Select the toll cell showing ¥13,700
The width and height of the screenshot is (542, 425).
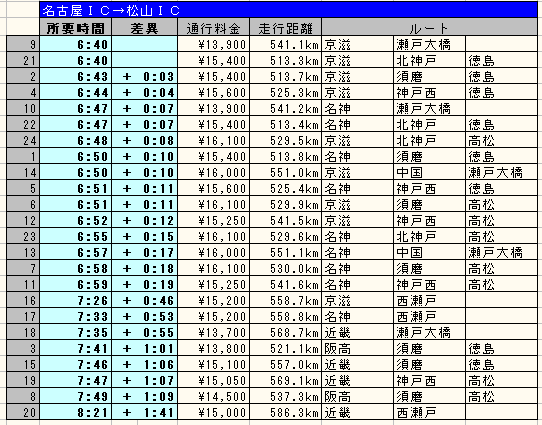pyautogui.click(x=213, y=332)
